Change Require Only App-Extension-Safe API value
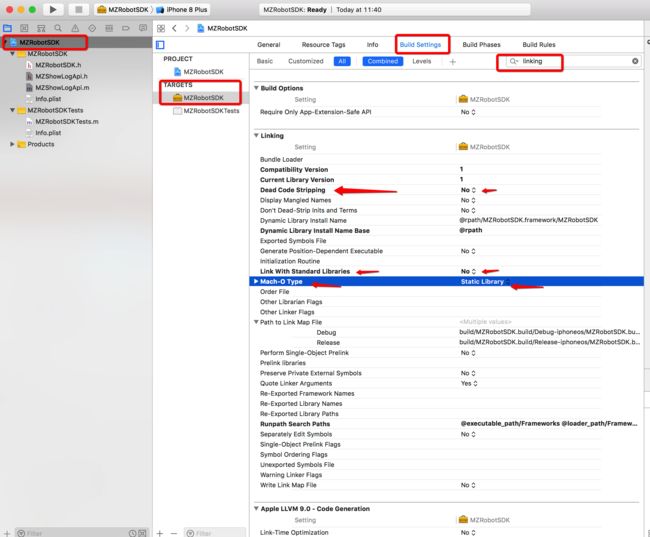Image resolution: width=650 pixels, height=537 pixels. (468, 112)
